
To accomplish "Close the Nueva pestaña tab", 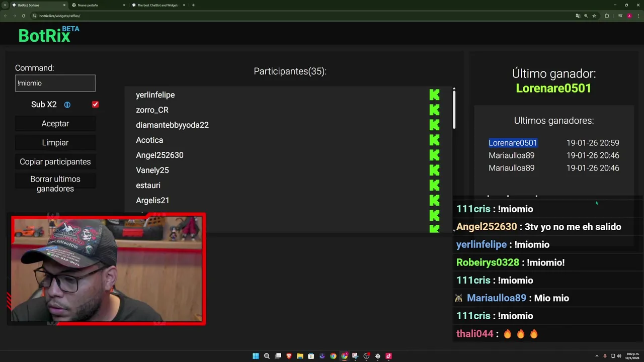I will click(x=124, y=5).
